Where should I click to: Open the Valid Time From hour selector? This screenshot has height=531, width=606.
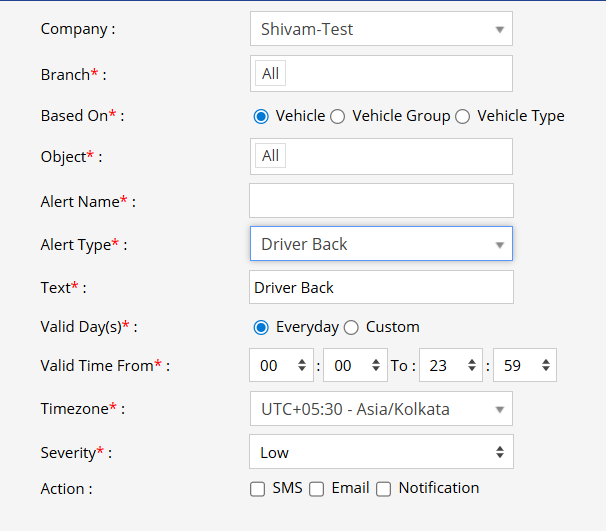click(280, 366)
